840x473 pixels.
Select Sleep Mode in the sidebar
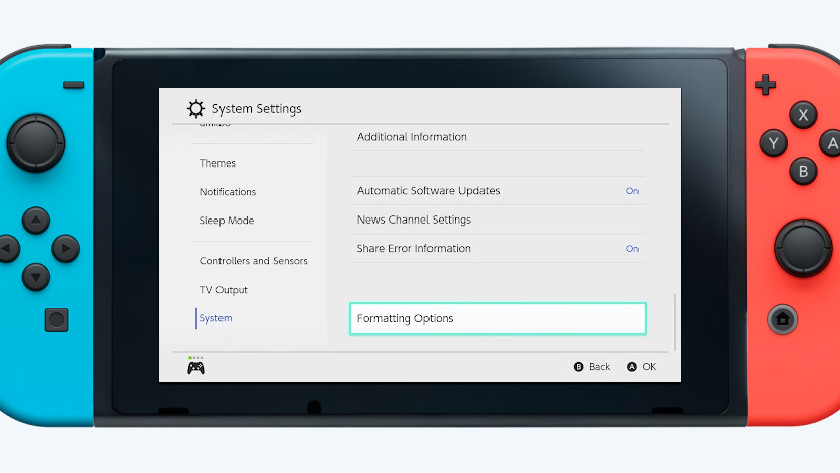tap(227, 220)
